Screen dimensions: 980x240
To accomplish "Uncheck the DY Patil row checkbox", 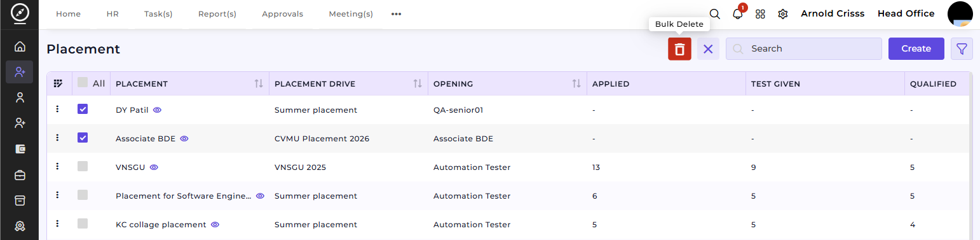I will [83, 109].
